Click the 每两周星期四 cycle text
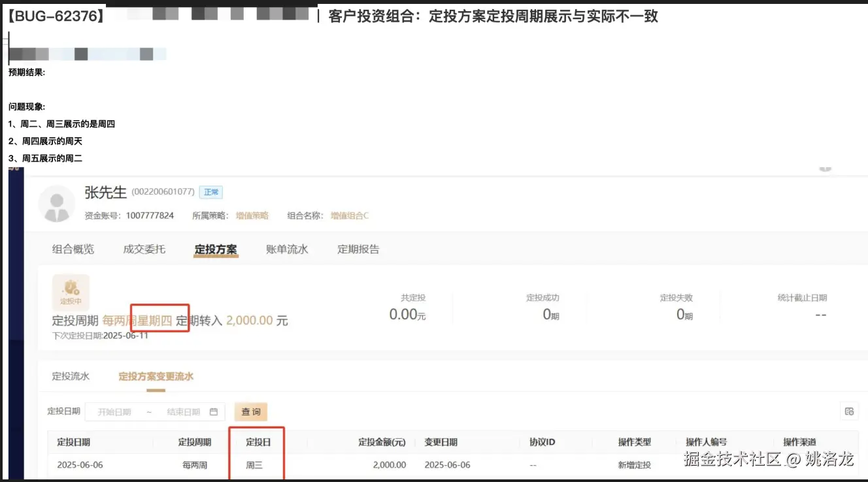 tap(137, 321)
